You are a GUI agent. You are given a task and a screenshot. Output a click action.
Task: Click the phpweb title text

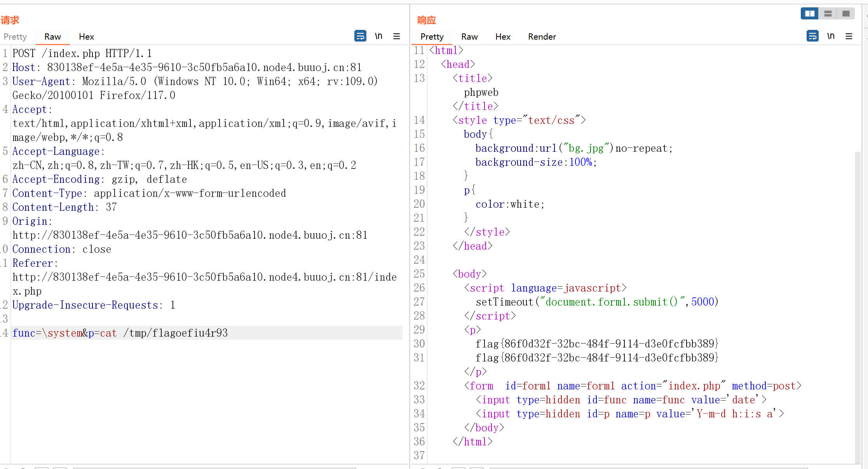tap(481, 92)
